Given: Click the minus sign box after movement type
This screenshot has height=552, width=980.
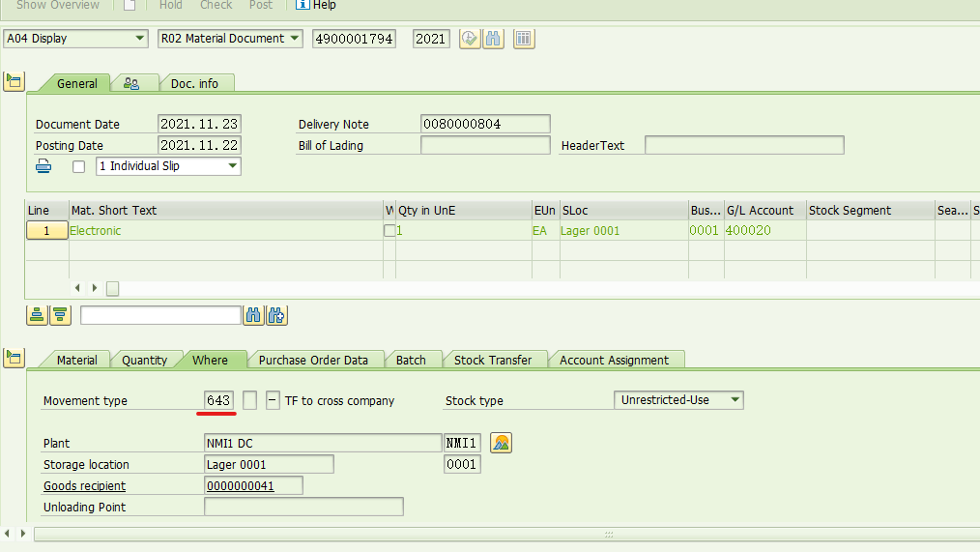Looking at the screenshot, I should pyautogui.click(x=273, y=400).
